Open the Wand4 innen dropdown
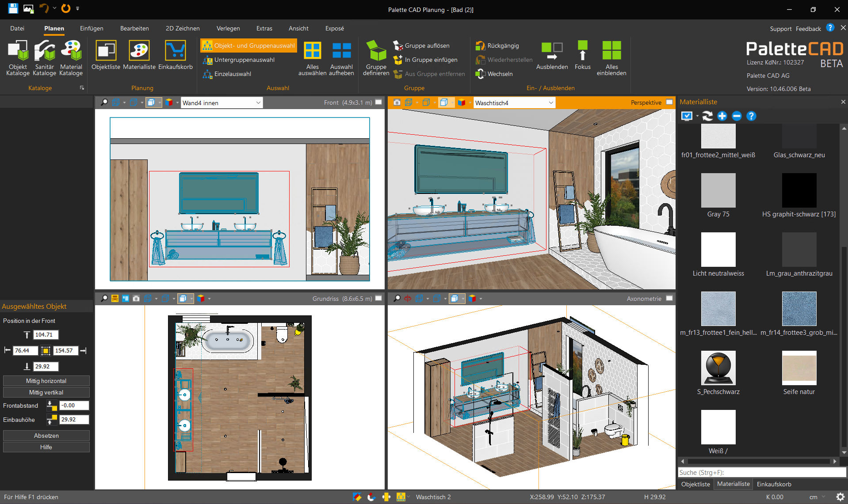The width and height of the screenshot is (848, 504). (x=258, y=102)
